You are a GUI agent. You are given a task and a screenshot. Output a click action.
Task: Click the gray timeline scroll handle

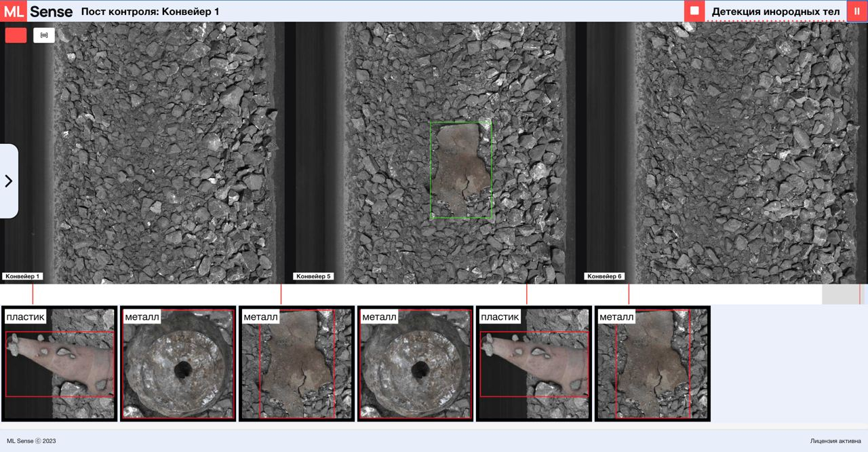click(840, 295)
